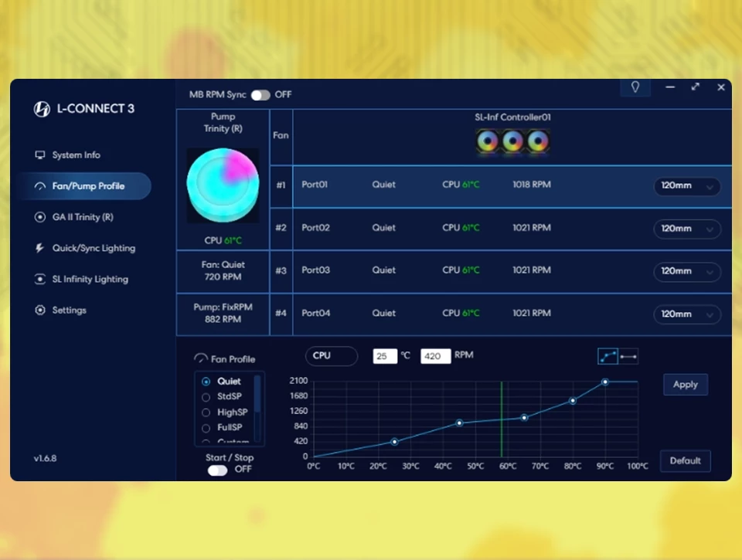Click the 90°C point on fan curve

pyautogui.click(x=605, y=382)
